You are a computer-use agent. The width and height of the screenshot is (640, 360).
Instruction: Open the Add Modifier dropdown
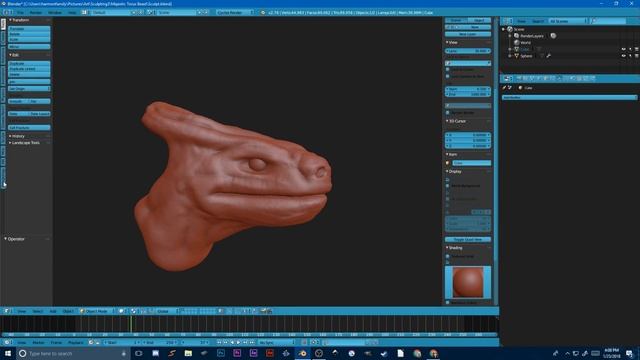(569, 98)
